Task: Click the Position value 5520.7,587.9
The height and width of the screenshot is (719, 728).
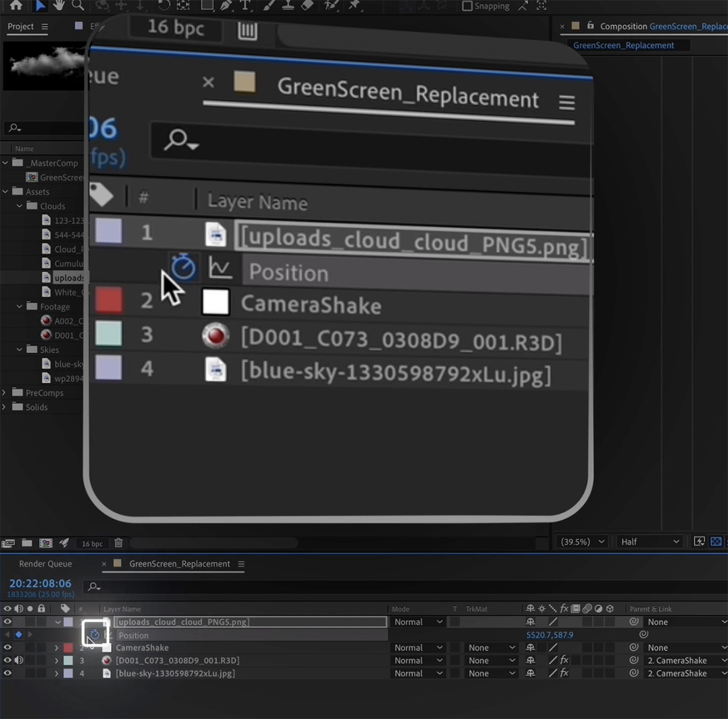Action: click(550, 635)
